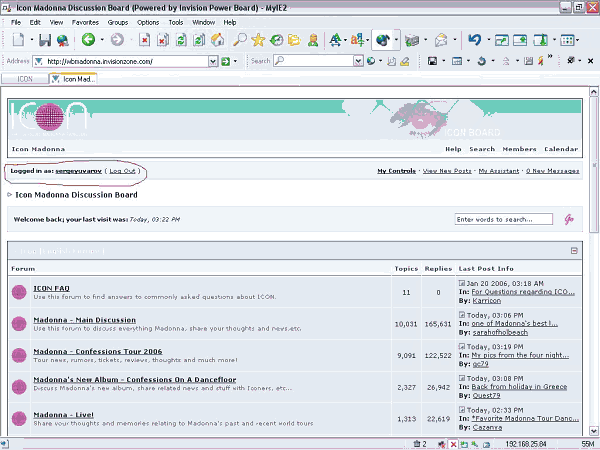Open the dropdown beside the Mail icon
The image size is (600, 450).
click(x=455, y=40)
